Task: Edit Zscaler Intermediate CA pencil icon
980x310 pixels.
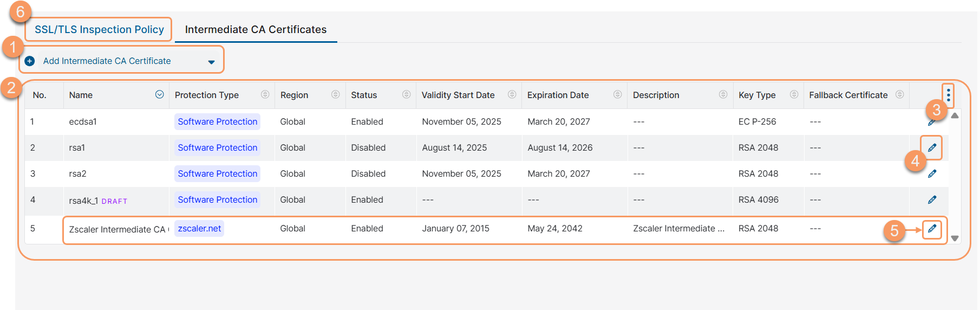Action: point(932,229)
